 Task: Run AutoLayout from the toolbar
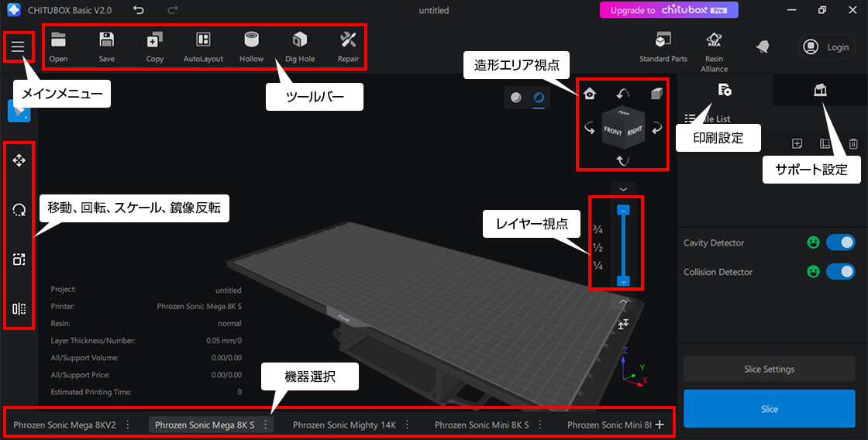coord(203,47)
